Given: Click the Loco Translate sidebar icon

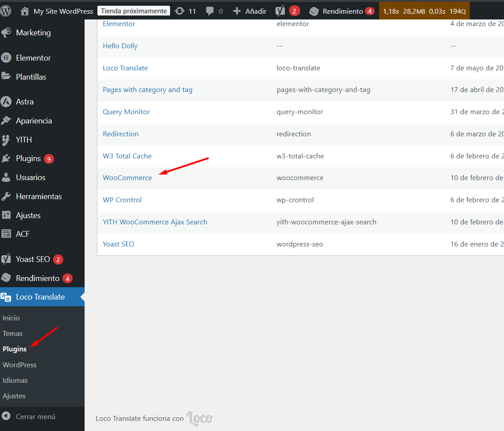Looking at the screenshot, I should pos(6,297).
